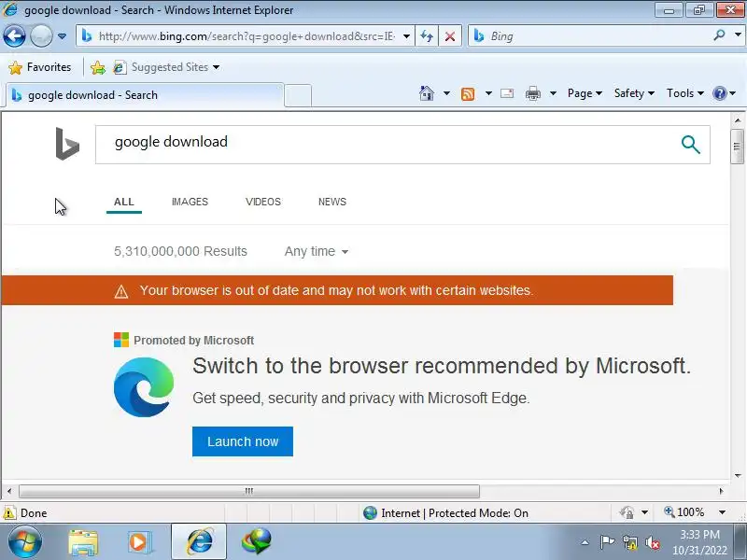Switch to the VIDEOS tab

click(x=263, y=202)
